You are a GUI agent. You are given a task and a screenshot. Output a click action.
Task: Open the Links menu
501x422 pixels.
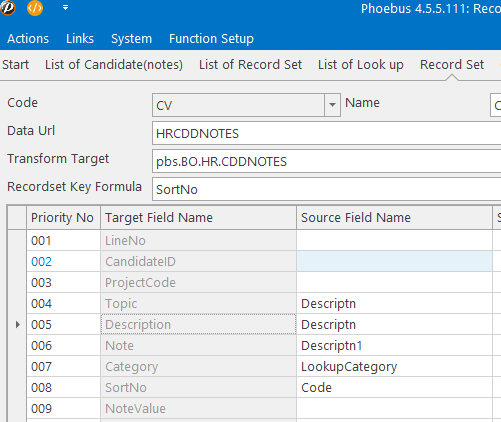pos(80,39)
